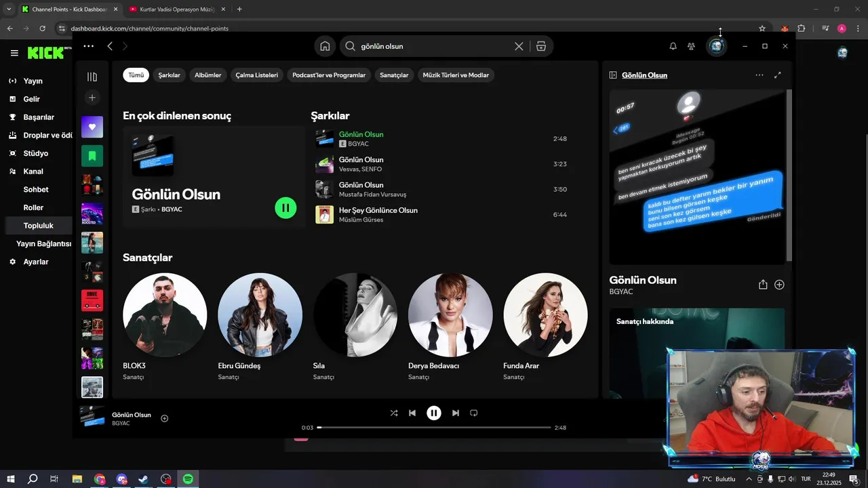Viewport: 868px width, 488px height.
Task: Collapse Your Library sidebar icon
Action: click(92, 77)
